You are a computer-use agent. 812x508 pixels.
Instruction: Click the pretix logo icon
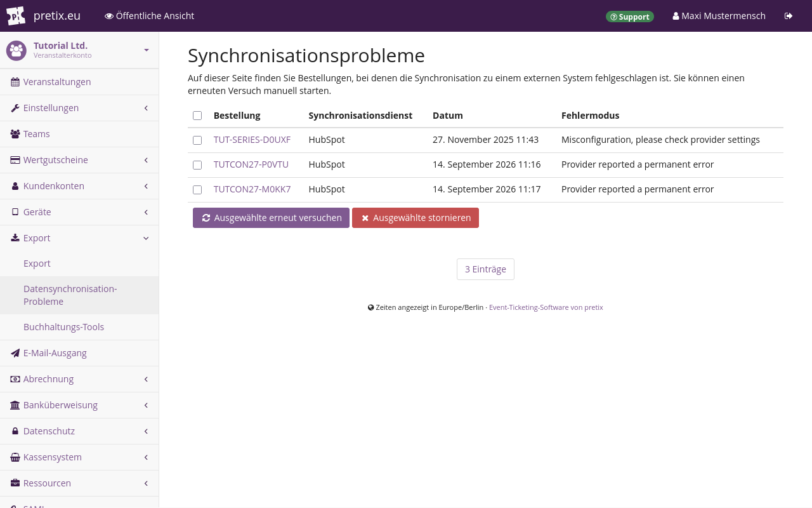point(16,16)
